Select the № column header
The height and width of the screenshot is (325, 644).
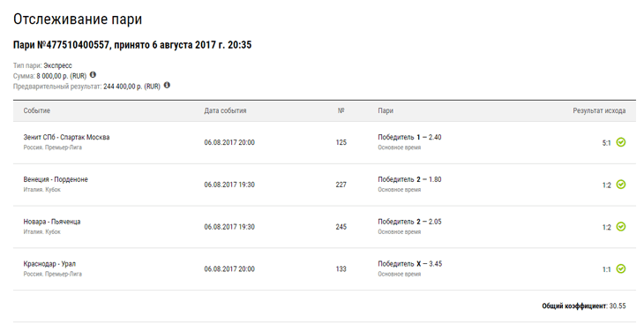pos(341,110)
